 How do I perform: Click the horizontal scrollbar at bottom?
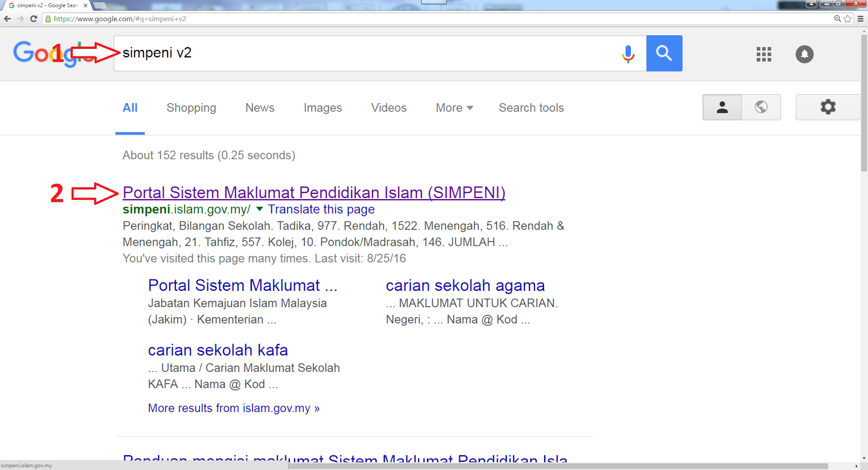(558, 466)
